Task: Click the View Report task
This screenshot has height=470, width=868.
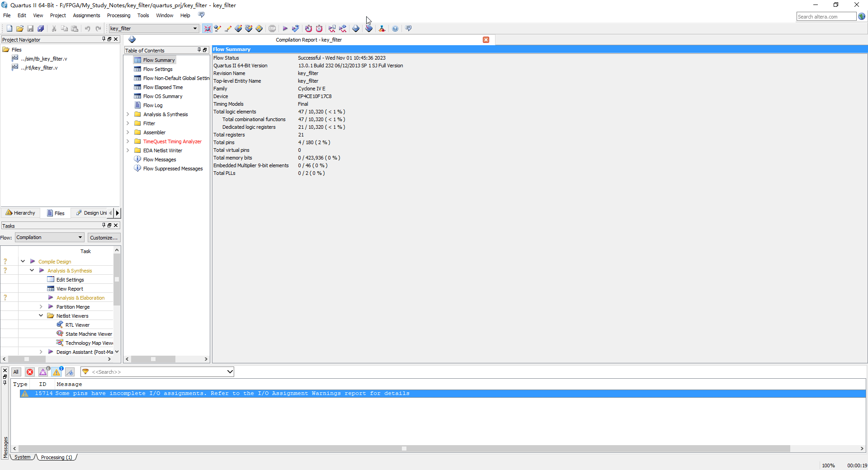Action: pyautogui.click(x=70, y=289)
